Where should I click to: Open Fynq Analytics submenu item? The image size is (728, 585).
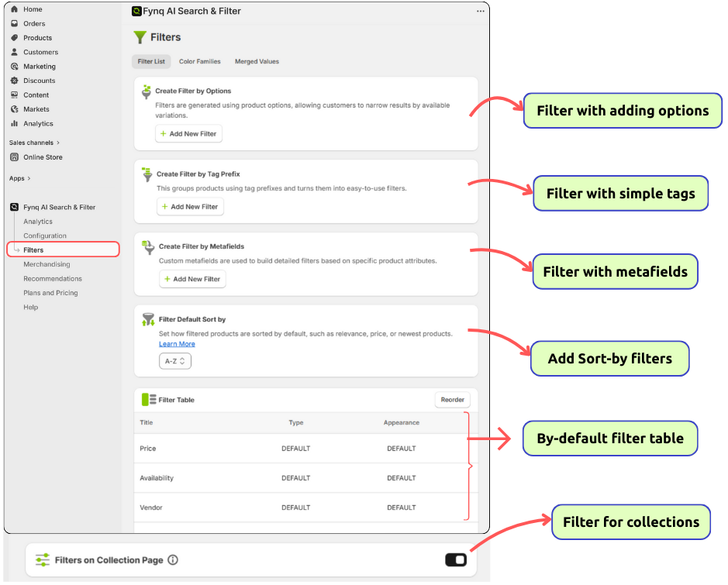click(x=38, y=222)
